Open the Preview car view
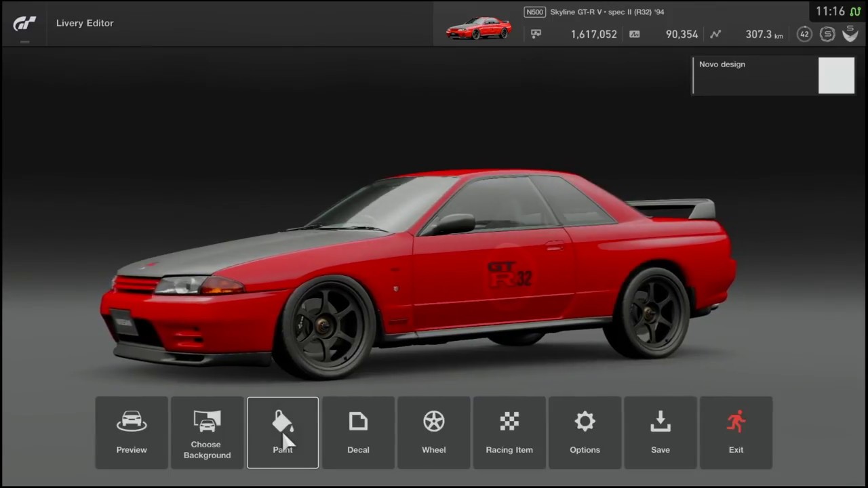The height and width of the screenshot is (488, 868). [132, 432]
